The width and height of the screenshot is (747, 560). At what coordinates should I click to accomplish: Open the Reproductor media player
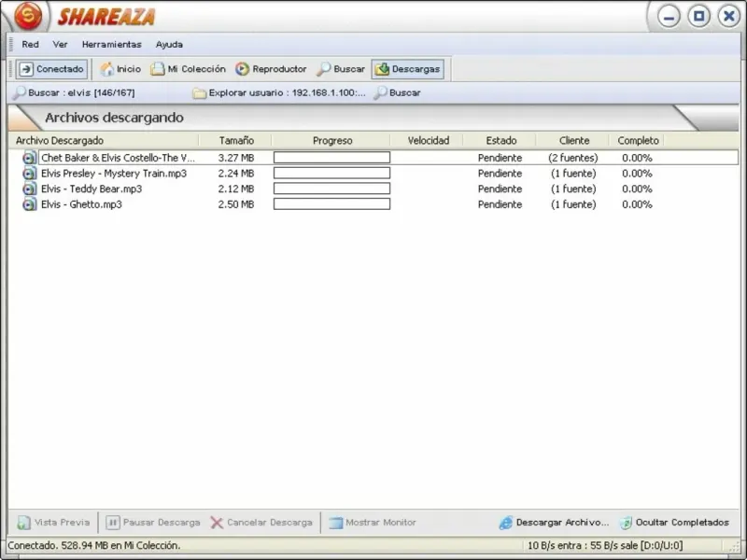[271, 69]
